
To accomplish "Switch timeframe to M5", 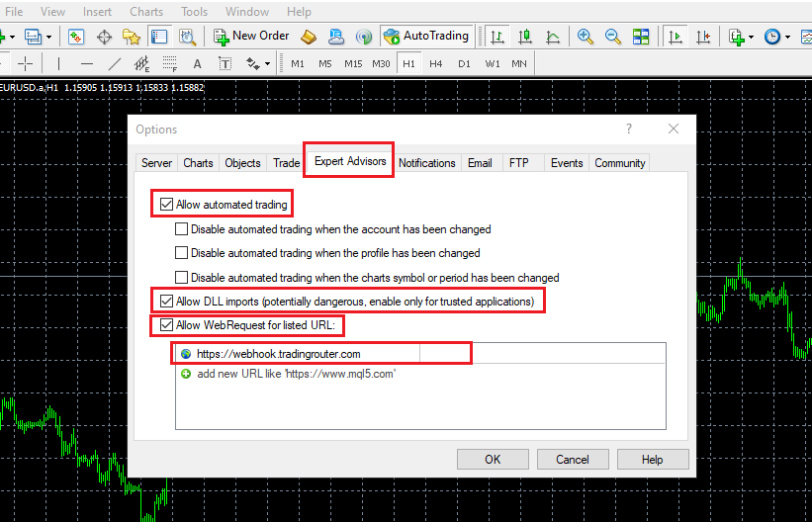I will (x=324, y=63).
